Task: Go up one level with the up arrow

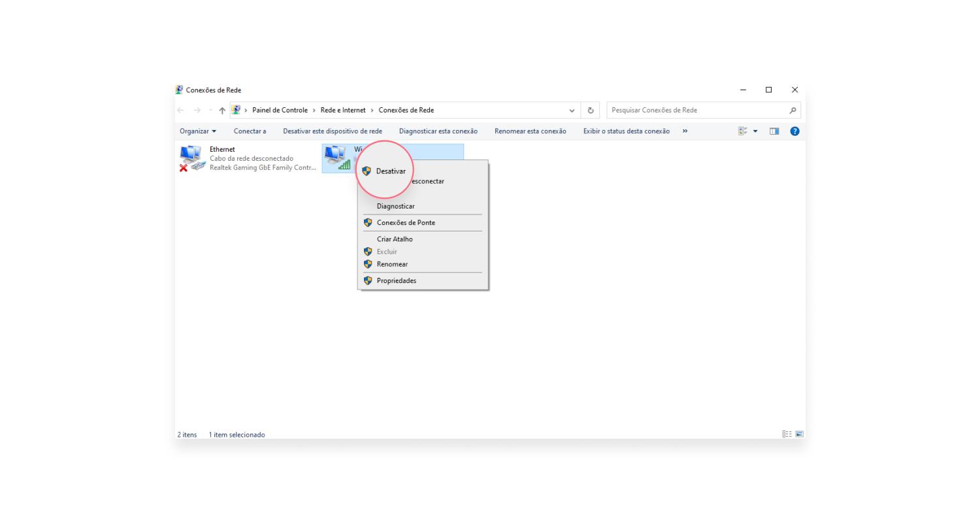Action: coord(222,110)
